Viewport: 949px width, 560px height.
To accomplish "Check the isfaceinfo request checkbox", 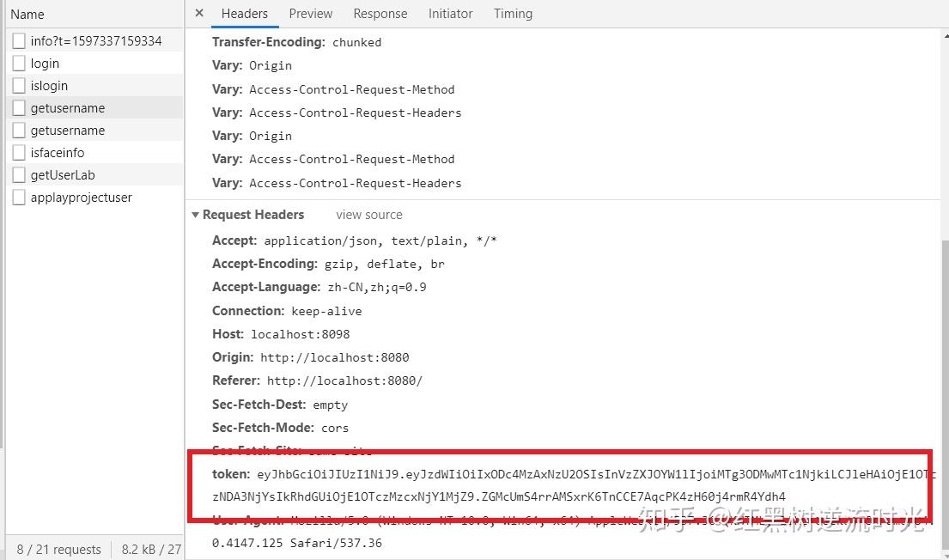I will [x=18, y=152].
